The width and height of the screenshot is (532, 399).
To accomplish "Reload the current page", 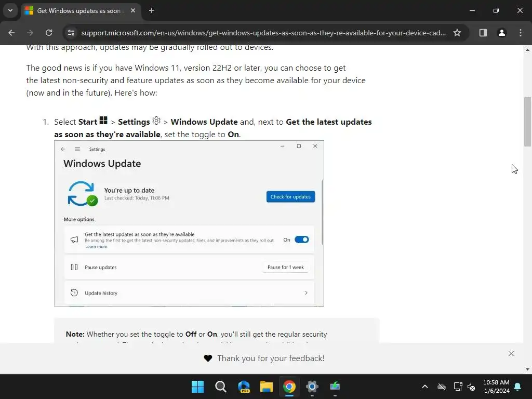I will pyautogui.click(x=49, y=33).
